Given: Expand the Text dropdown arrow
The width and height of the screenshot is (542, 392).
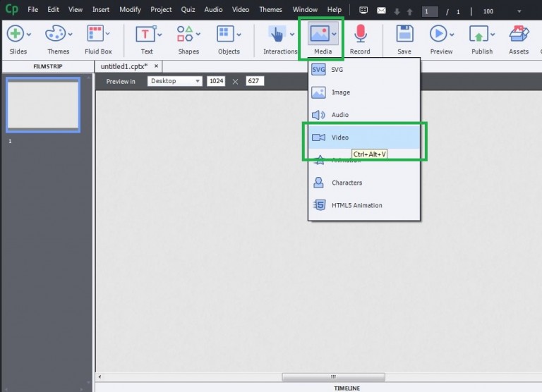Looking at the screenshot, I should (x=159, y=35).
